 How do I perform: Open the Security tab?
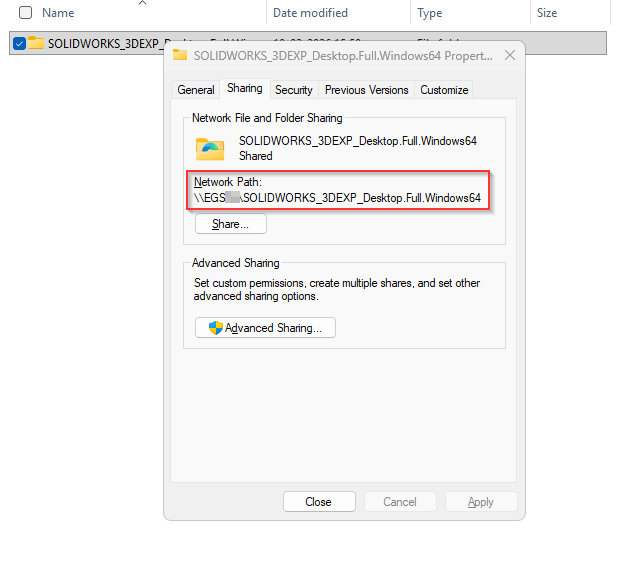tap(294, 90)
